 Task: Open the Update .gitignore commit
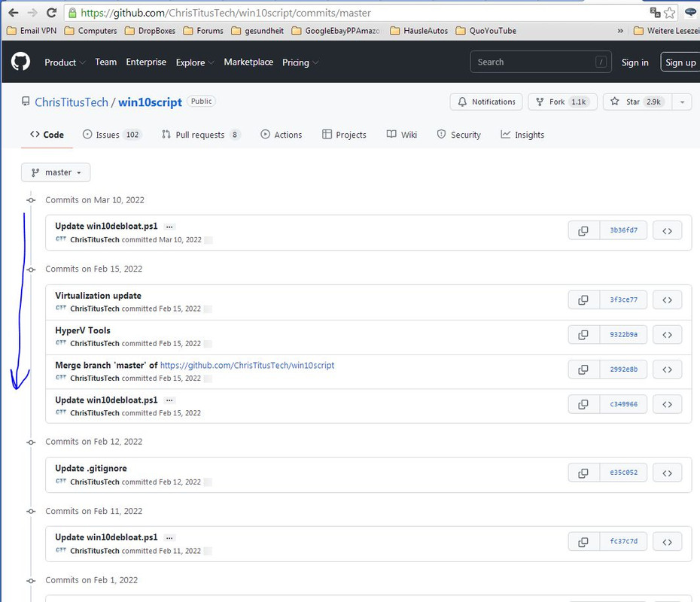(x=91, y=468)
